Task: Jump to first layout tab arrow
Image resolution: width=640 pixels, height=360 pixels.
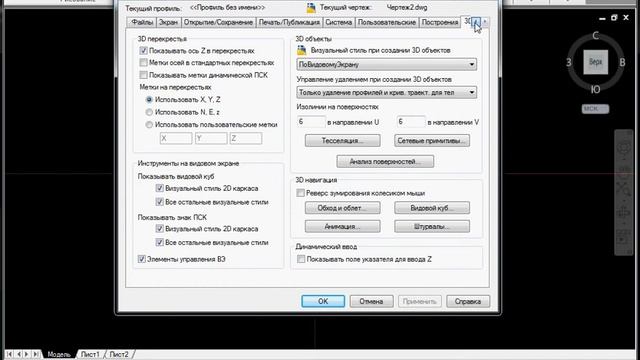Action: (x=9, y=354)
